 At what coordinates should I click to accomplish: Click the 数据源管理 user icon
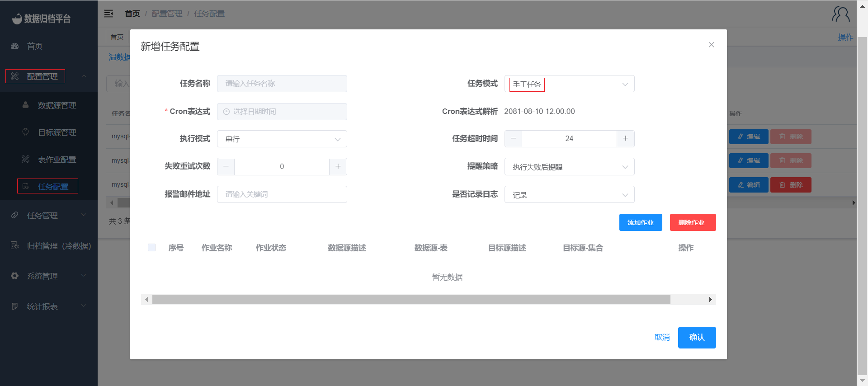26,105
